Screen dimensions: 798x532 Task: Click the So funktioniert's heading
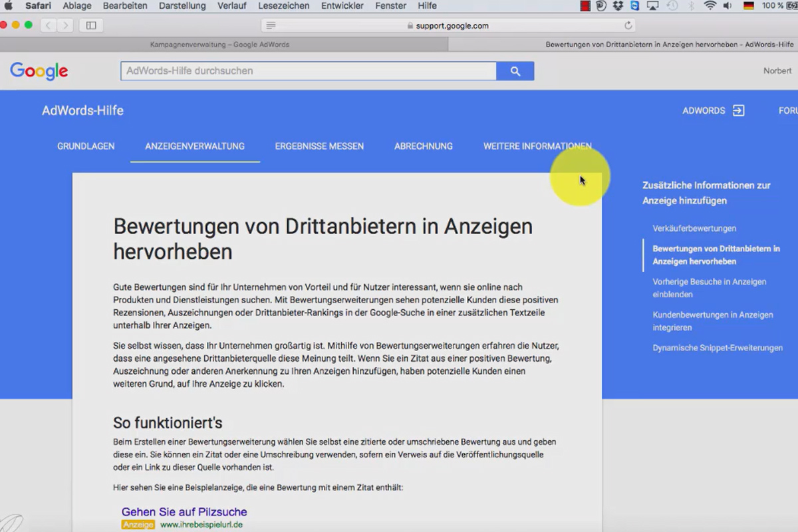pos(168,423)
